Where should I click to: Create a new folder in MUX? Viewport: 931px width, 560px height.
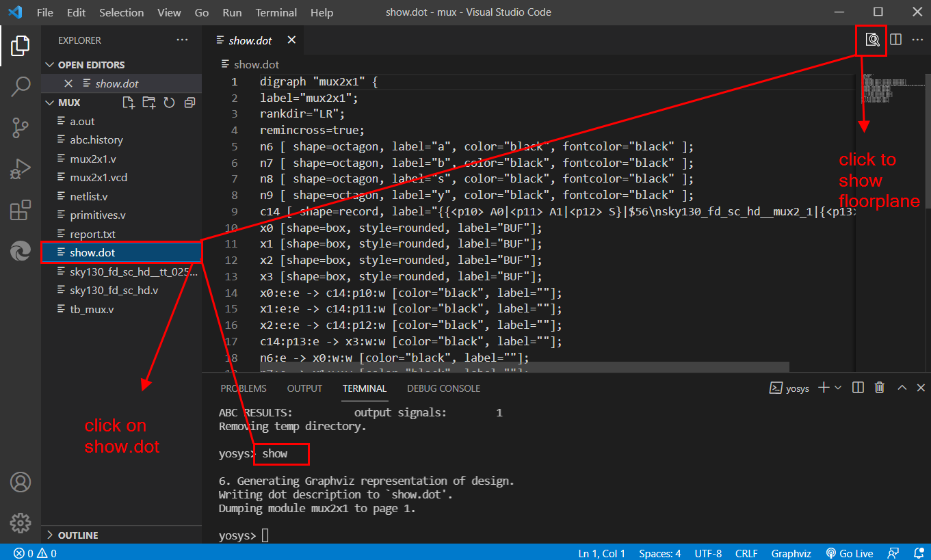click(x=148, y=103)
